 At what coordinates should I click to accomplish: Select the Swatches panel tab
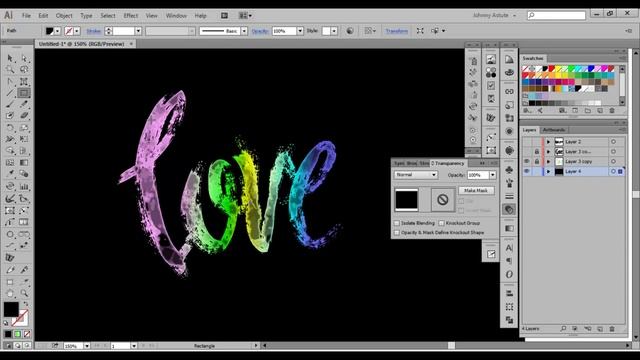(x=533, y=58)
